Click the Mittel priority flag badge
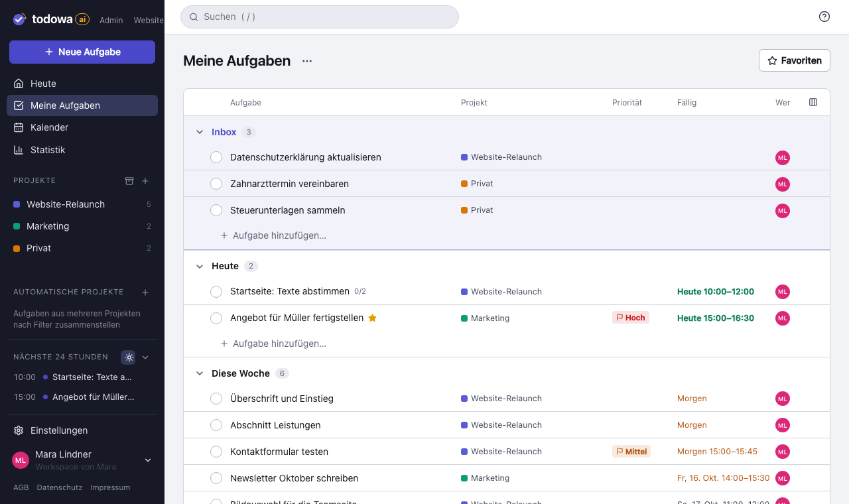The height and width of the screenshot is (504, 849). point(631,452)
